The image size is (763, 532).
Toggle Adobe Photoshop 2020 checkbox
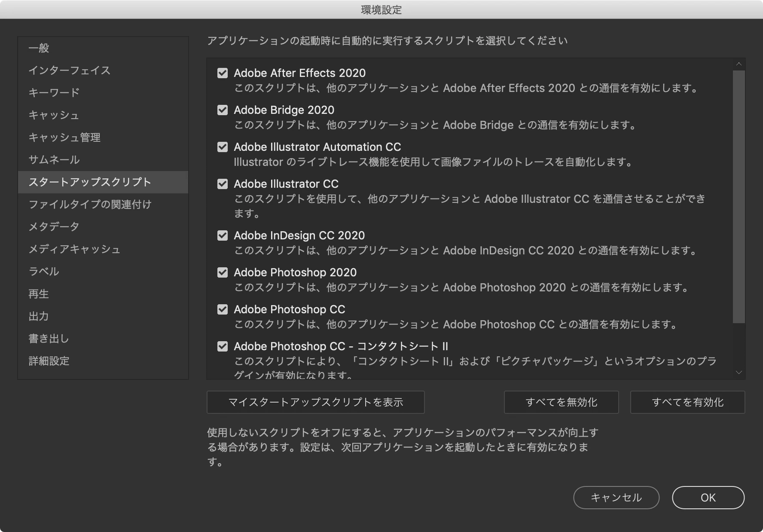(223, 272)
